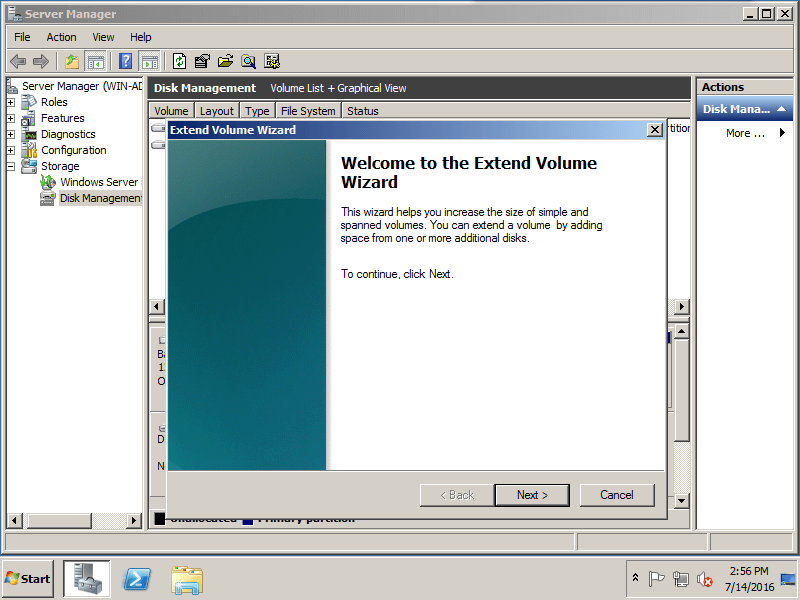Collapse the Disk Management actions section
The height and width of the screenshot is (600, 800).
[x=782, y=109]
